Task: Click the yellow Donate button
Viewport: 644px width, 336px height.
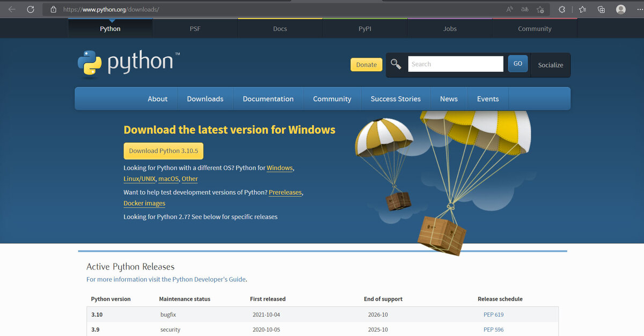Action: (367, 64)
